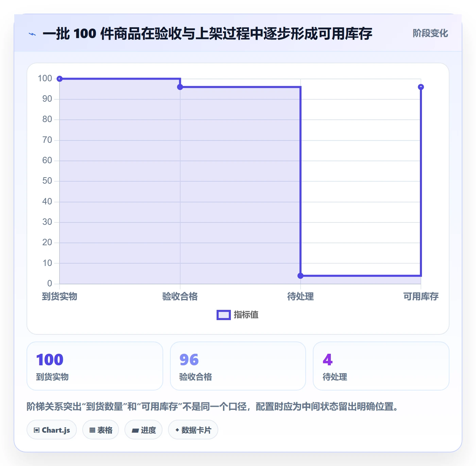Click the grid icon in 表格 chip

pyautogui.click(x=92, y=430)
